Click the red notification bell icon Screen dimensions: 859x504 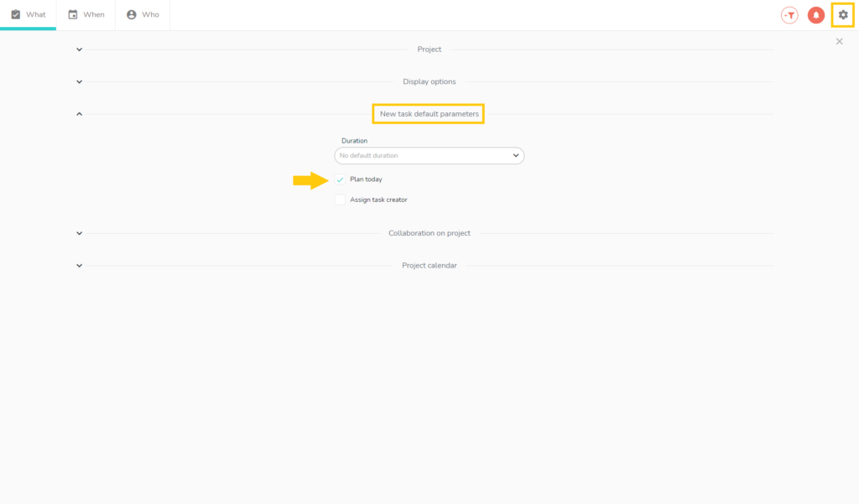pyautogui.click(x=815, y=15)
